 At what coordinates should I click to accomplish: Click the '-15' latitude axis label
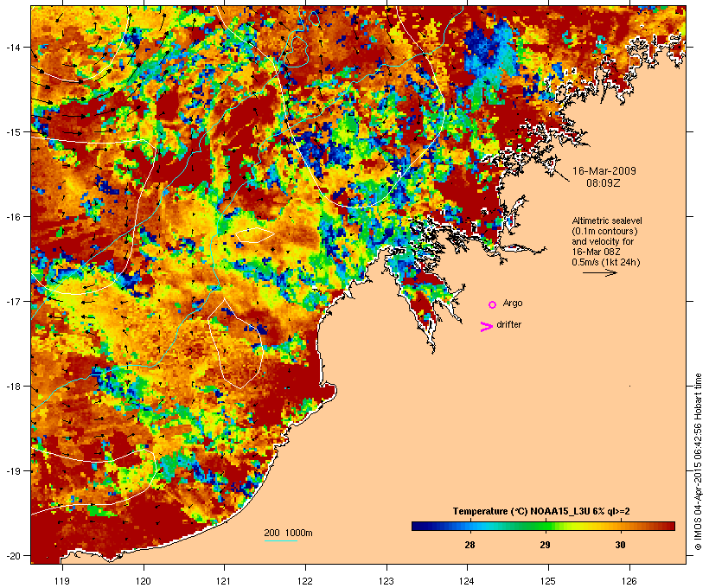point(12,132)
